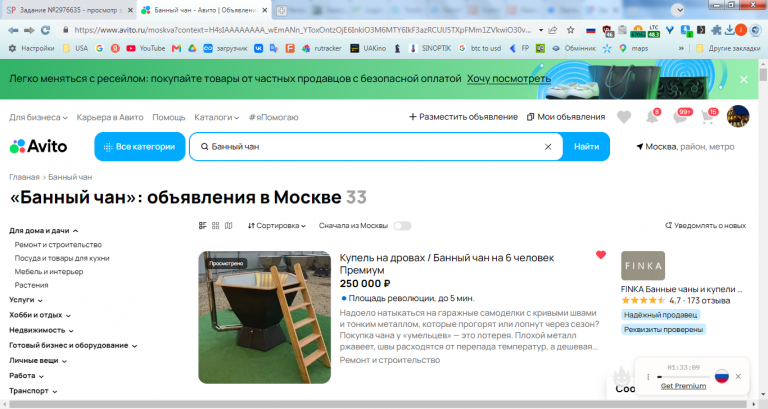Remove listing from favorites with red heart
The width and height of the screenshot is (768, 409).
600,255
